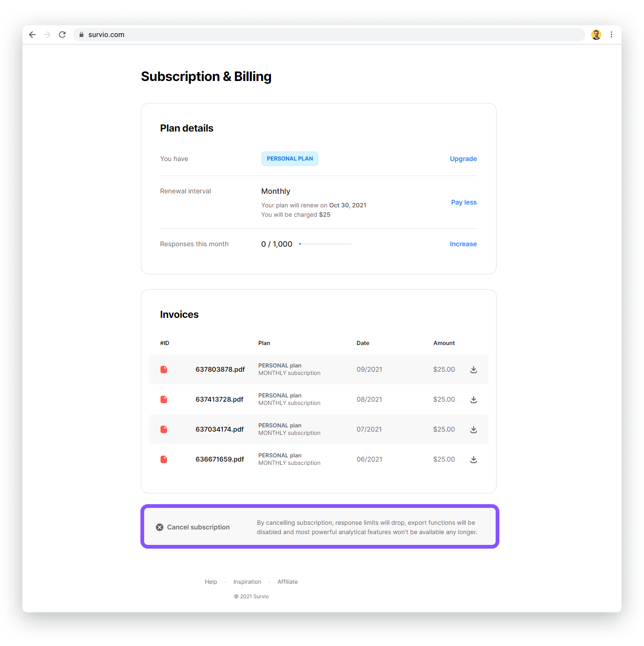The image size is (644, 646).
Task: Open file name 636671659.pdf
Action: pos(220,459)
